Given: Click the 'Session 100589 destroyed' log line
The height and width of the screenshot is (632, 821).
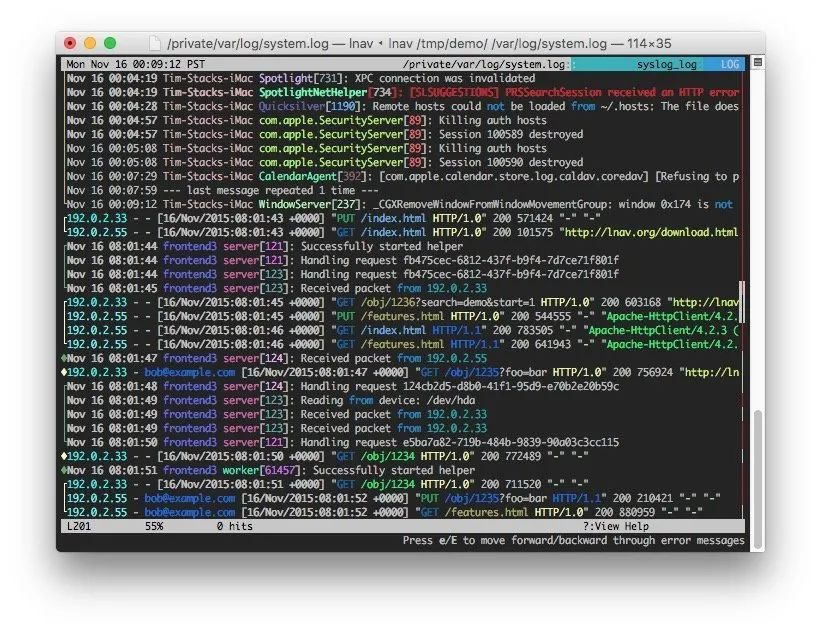Looking at the screenshot, I should coord(325,135).
